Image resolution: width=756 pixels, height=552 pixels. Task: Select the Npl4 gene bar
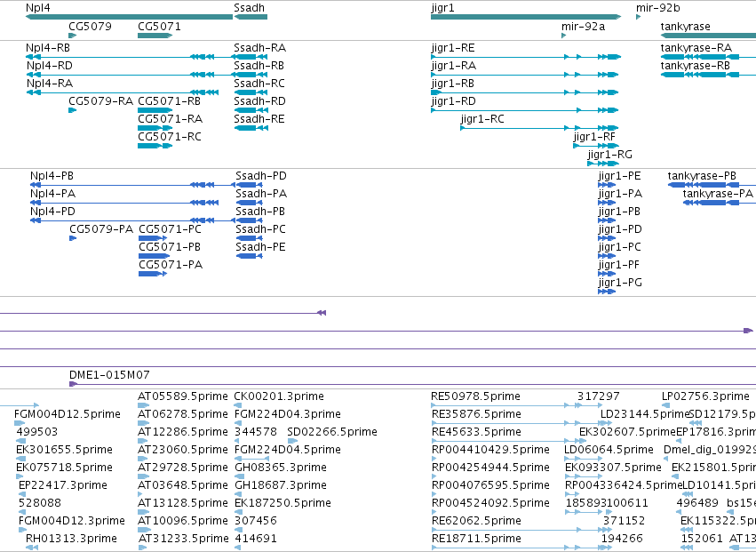(x=129, y=17)
